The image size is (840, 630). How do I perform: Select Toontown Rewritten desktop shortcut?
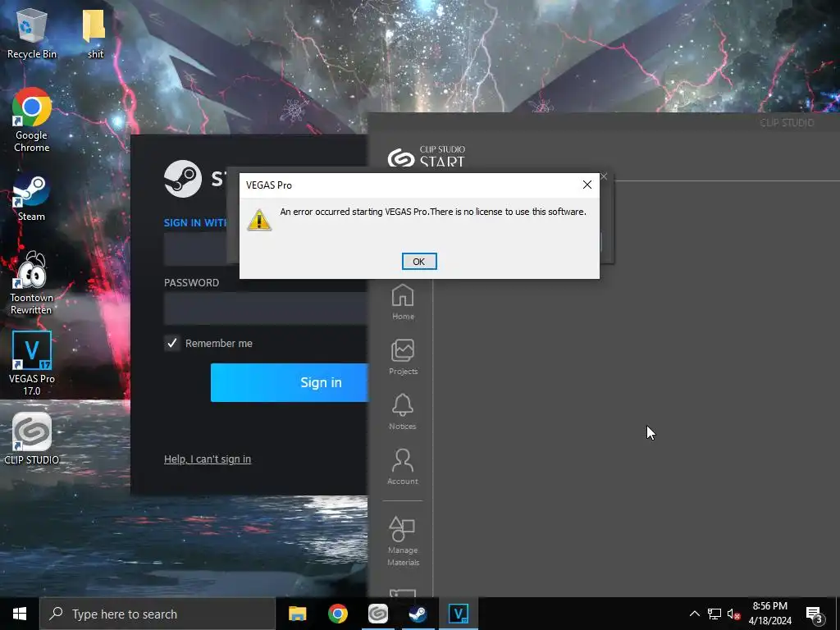pos(32,283)
